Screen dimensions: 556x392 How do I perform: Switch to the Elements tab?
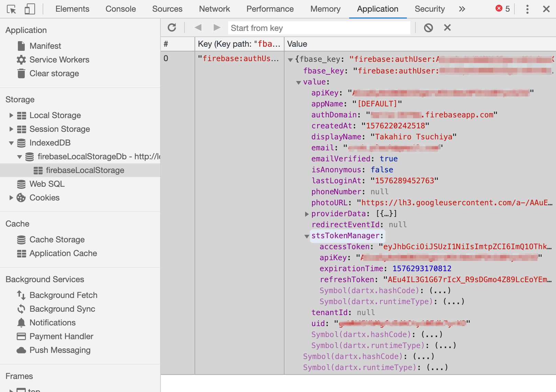[72, 9]
